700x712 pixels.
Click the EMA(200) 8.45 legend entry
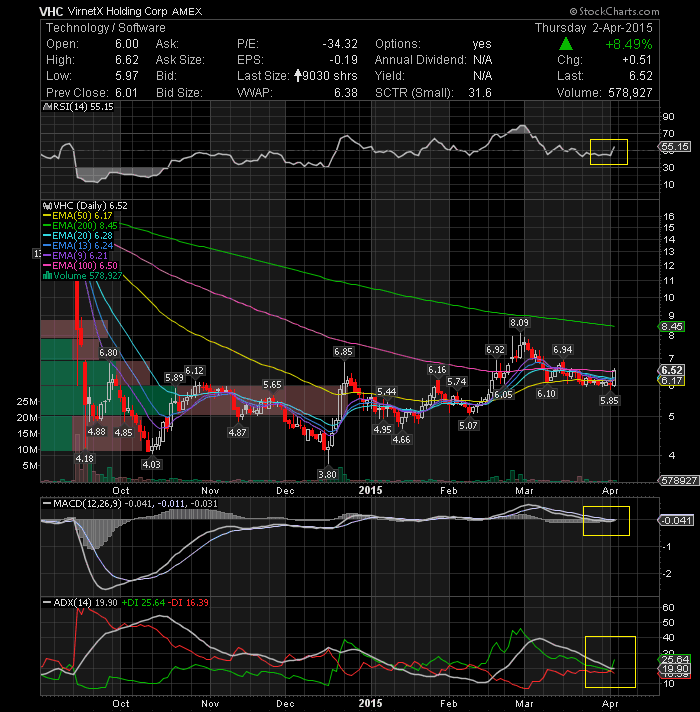point(80,226)
